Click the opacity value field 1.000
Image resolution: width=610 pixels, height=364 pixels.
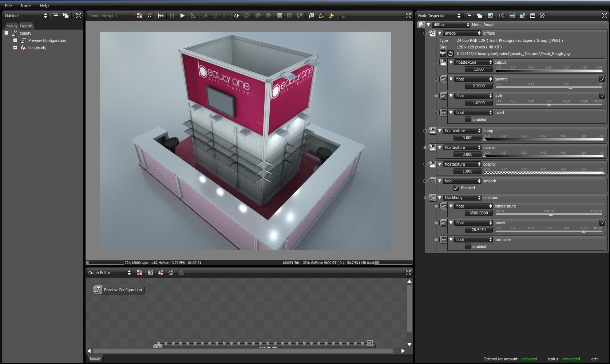(467, 171)
